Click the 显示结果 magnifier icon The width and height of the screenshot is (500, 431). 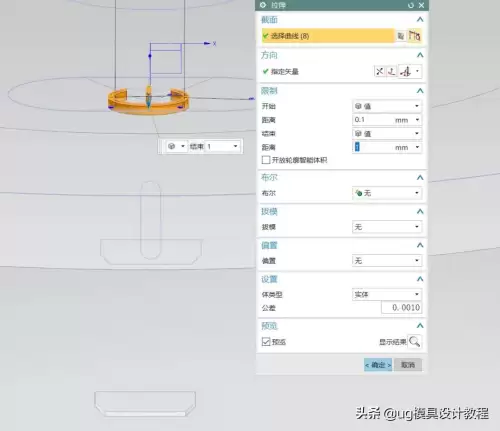click(x=415, y=342)
